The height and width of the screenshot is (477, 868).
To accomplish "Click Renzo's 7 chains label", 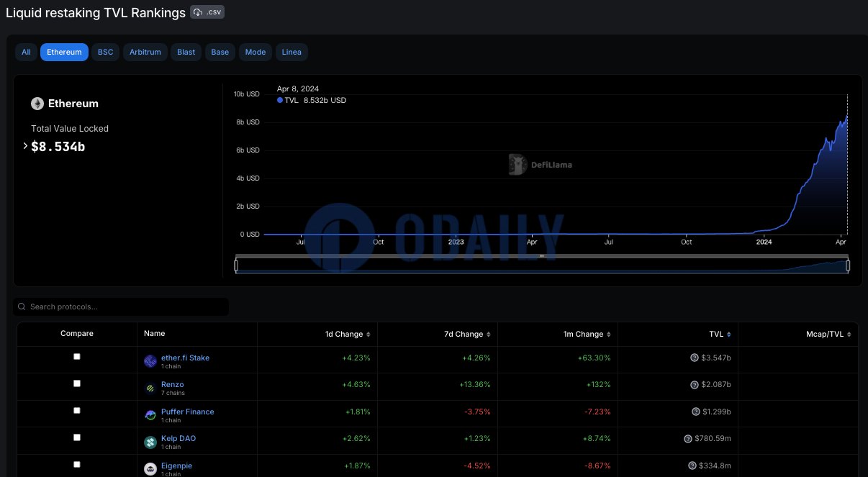I will click(x=173, y=394).
